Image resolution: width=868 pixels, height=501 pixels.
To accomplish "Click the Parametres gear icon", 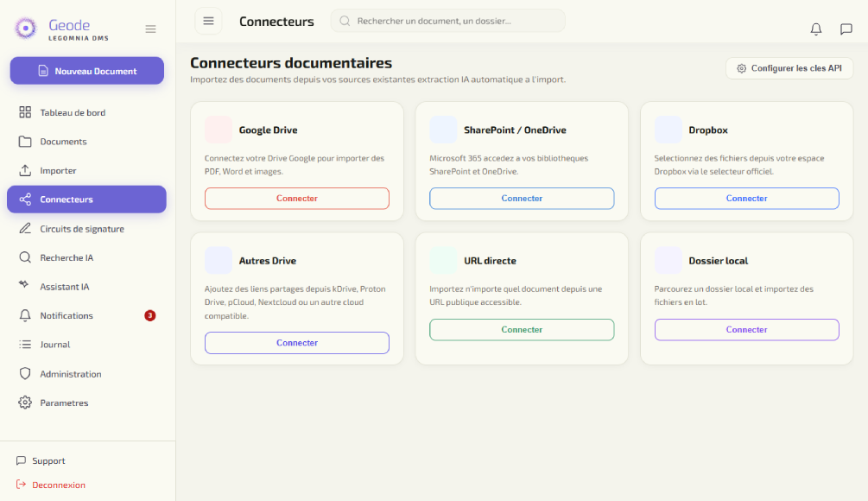I will (x=25, y=403).
